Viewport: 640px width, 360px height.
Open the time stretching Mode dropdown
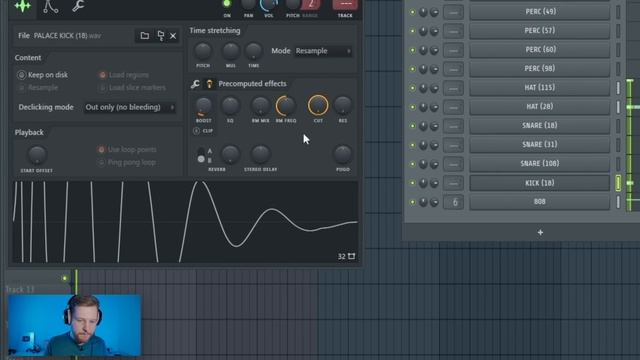(x=323, y=51)
